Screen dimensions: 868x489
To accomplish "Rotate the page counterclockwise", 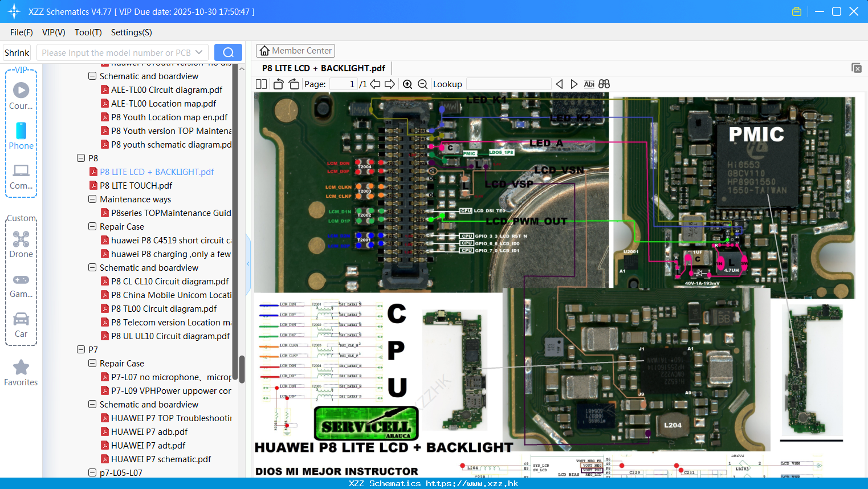I will coord(278,84).
